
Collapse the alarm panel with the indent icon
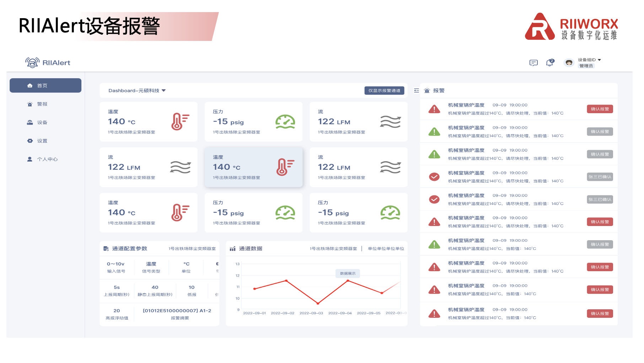click(x=417, y=91)
